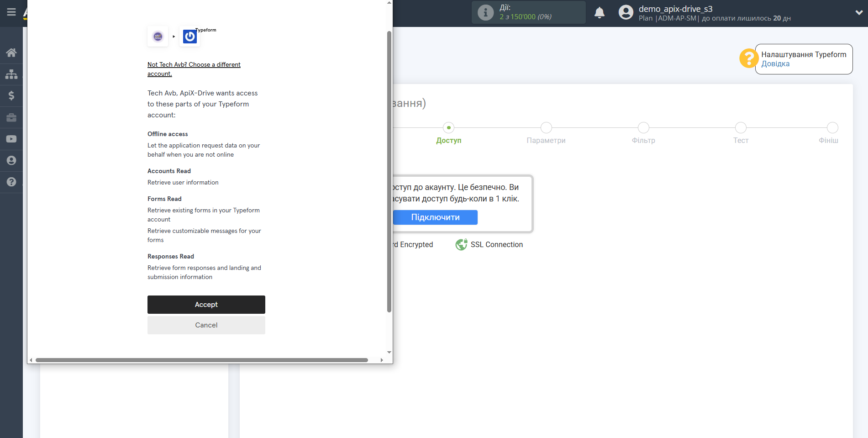Click the demo_apix-drive_s3 username
Viewport: 868px width, 438px height.
point(675,9)
